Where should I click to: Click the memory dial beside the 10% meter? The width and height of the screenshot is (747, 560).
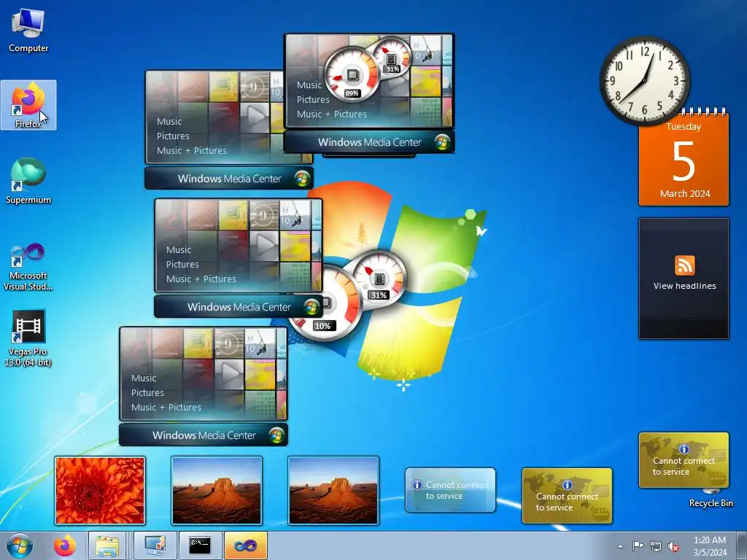[x=379, y=279]
